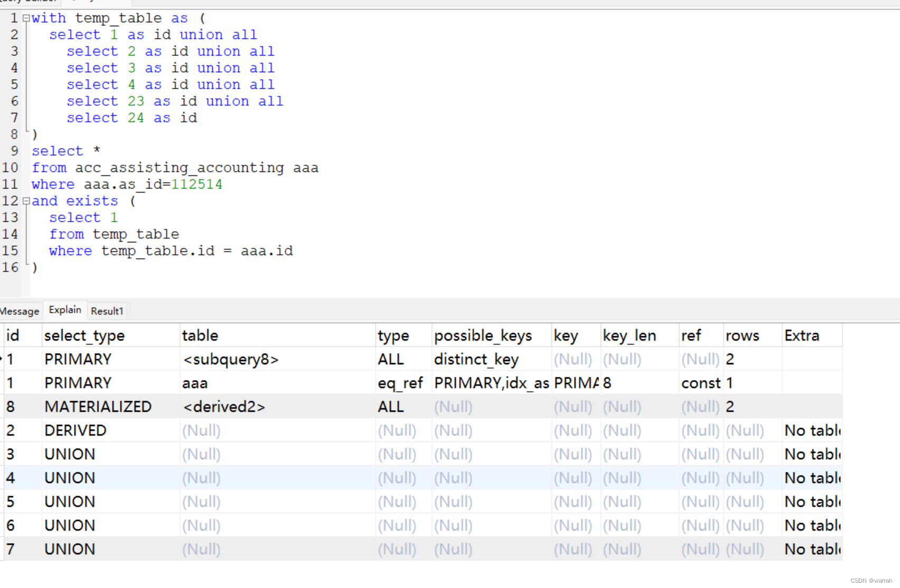Switch to the Message tab
This screenshot has width=900, height=588.
pos(20,311)
